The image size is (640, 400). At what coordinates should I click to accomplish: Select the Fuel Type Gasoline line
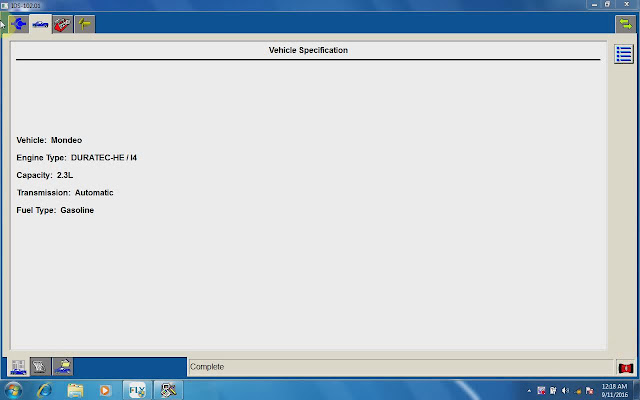point(55,210)
